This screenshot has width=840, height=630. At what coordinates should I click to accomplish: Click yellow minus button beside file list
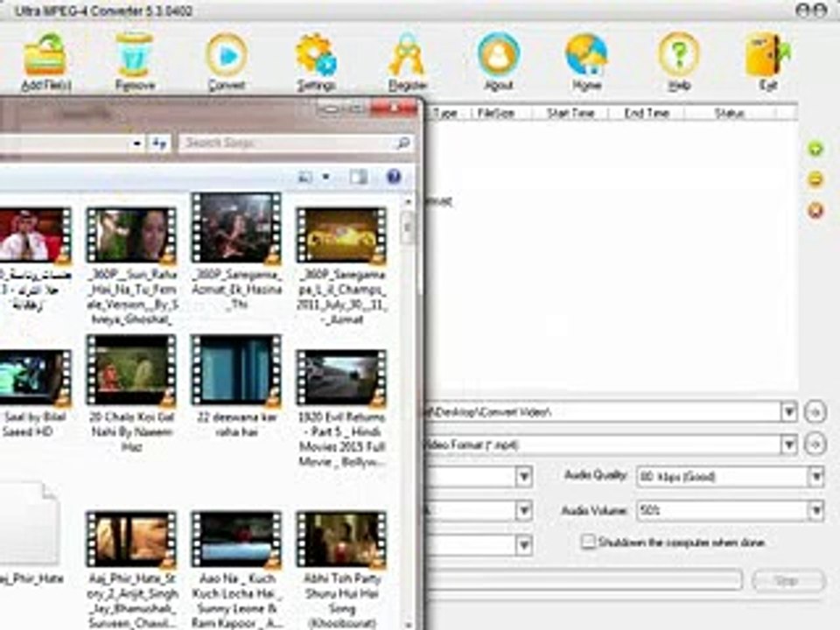point(815,179)
